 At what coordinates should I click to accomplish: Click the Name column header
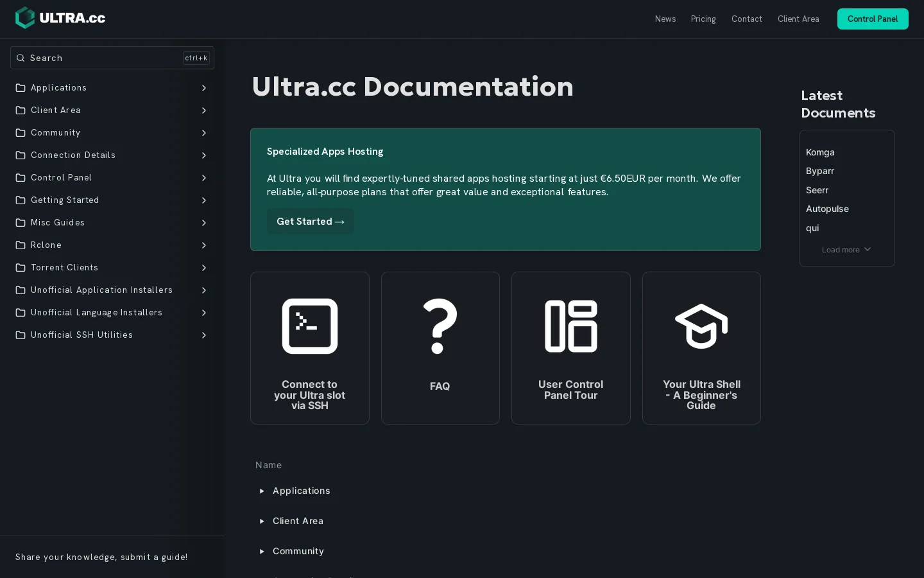pyautogui.click(x=268, y=466)
